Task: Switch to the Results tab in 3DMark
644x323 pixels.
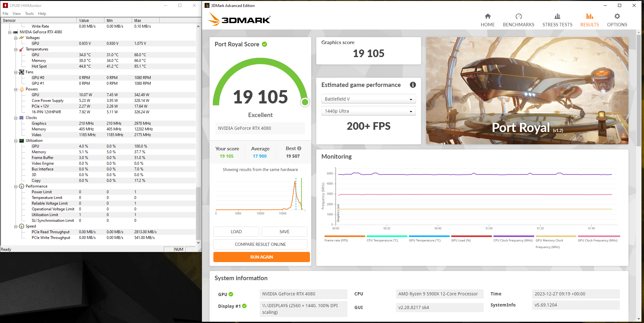Action: 590,20
